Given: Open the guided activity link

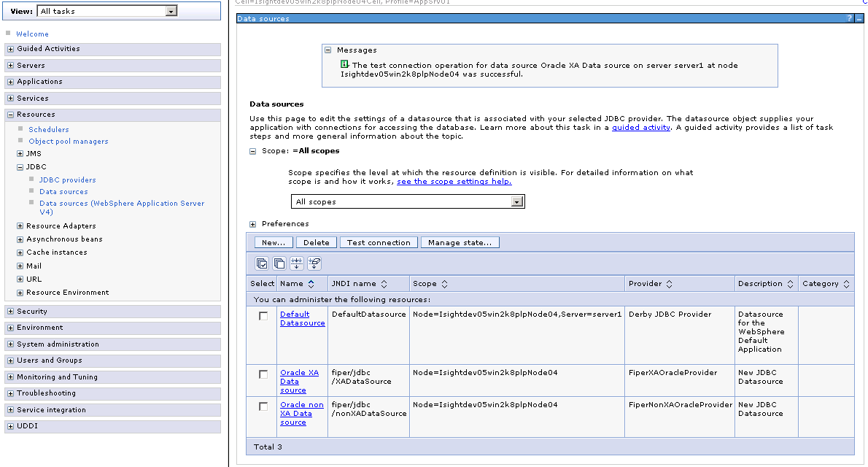Looking at the screenshot, I should 642,127.
